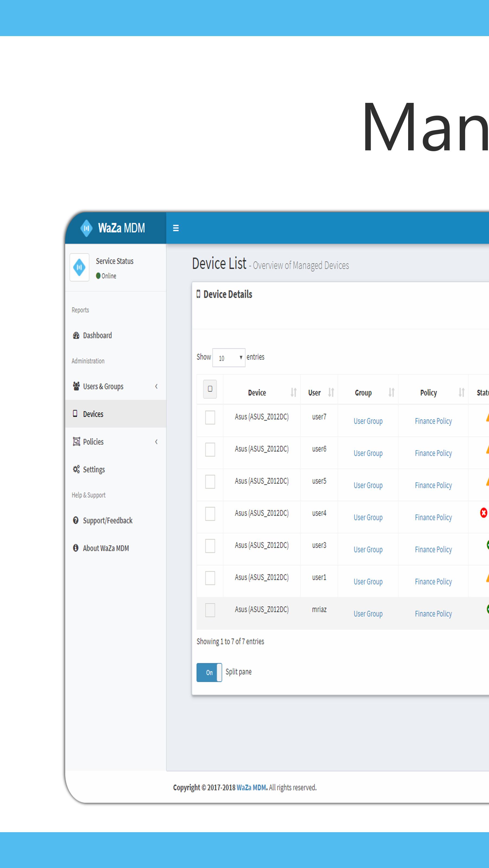Sort by Group column arrows
The width and height of the screenshot is (489, 868).
pyautogui.click(x=391, y=392)
